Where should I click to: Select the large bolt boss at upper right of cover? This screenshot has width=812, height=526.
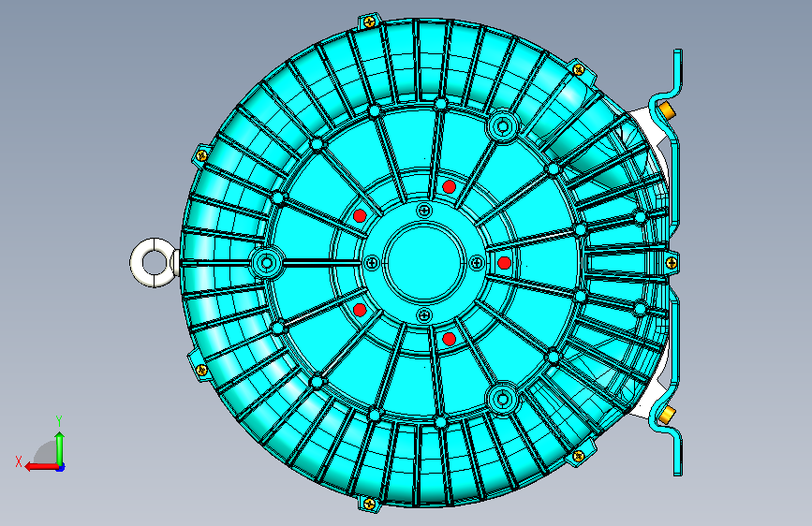(x=502, y=125)
